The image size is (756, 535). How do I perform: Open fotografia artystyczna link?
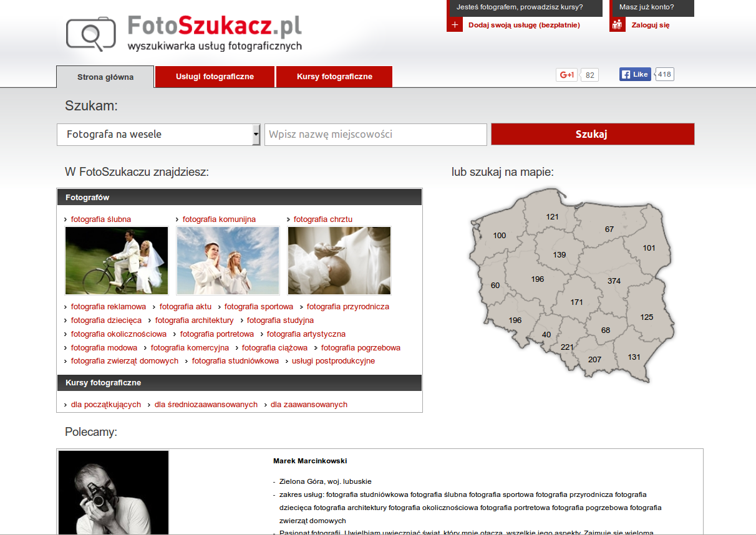click(306, 334)
